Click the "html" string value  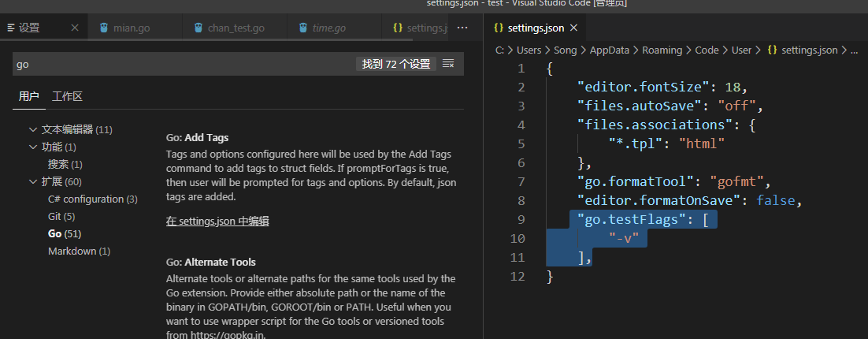(701, 144)
